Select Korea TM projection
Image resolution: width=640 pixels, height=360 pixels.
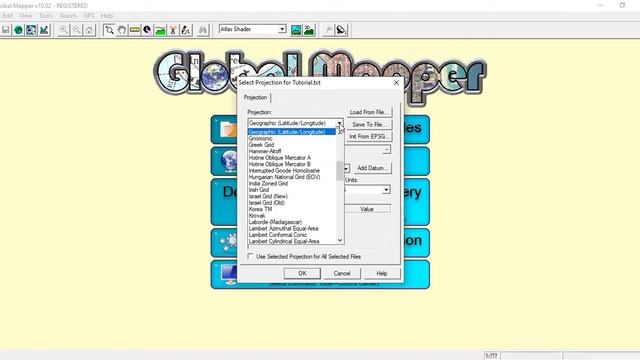pos(292,209)
